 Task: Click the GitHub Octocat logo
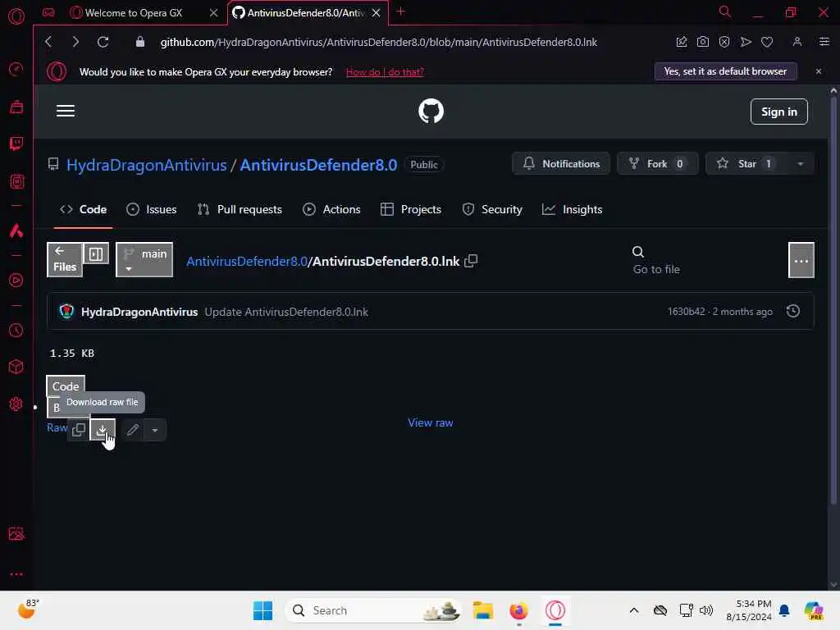pyautogui.click(x=431, y=111)
